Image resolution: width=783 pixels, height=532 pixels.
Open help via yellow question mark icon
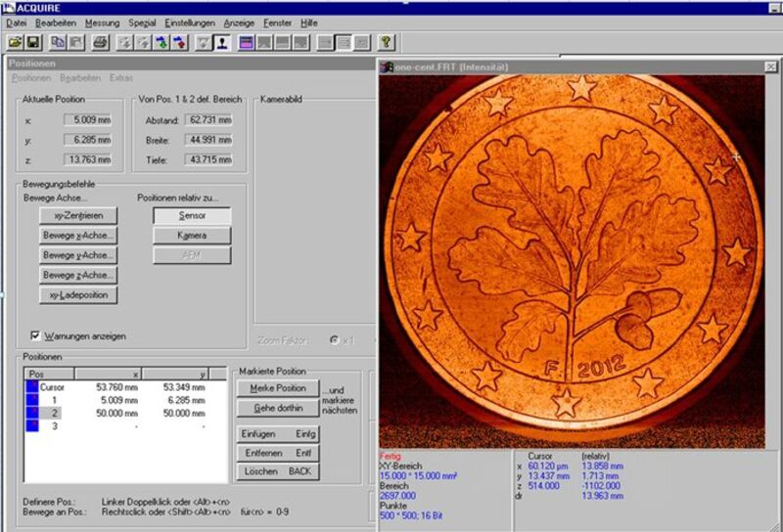(x=386, y=42)
